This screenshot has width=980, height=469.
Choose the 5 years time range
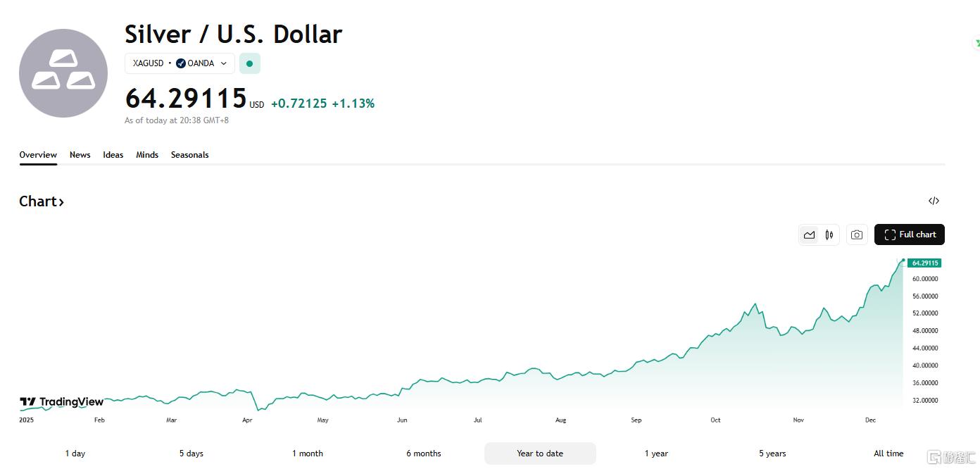772,454
